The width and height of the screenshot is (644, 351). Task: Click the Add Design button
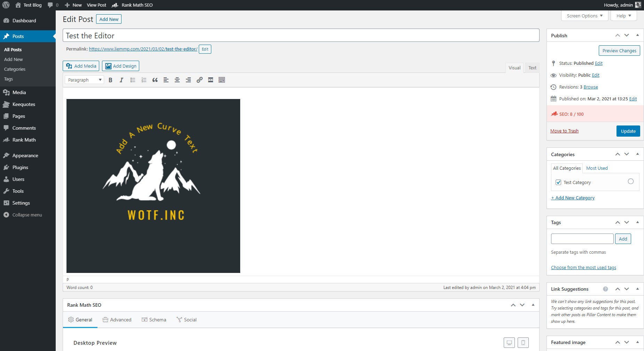click(121, 66)
